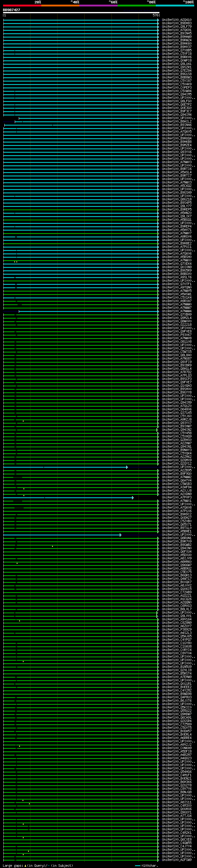Click hit label UniRef100_B9H9I2

coord(176,514)
